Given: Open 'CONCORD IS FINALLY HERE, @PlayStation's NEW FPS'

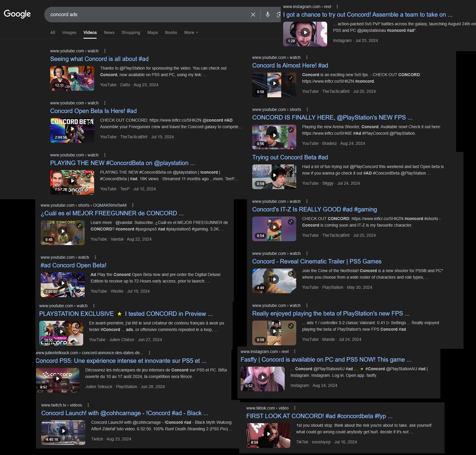Looking at the screenshot, I should [x=332, y=117].
